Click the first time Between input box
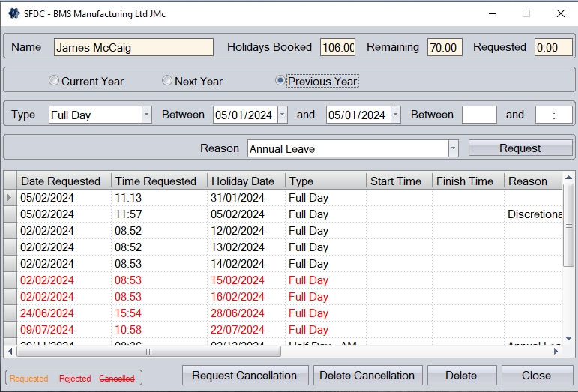 [479, 115]
